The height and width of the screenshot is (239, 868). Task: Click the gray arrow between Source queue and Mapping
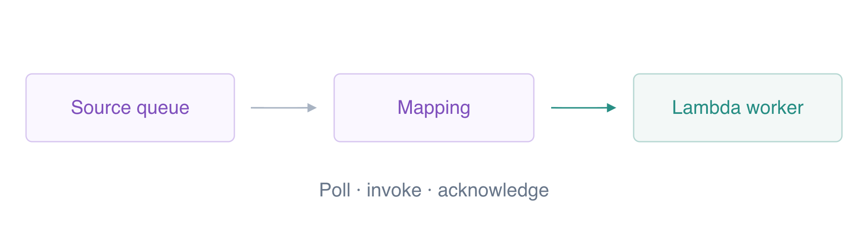[x=284, y=108]
